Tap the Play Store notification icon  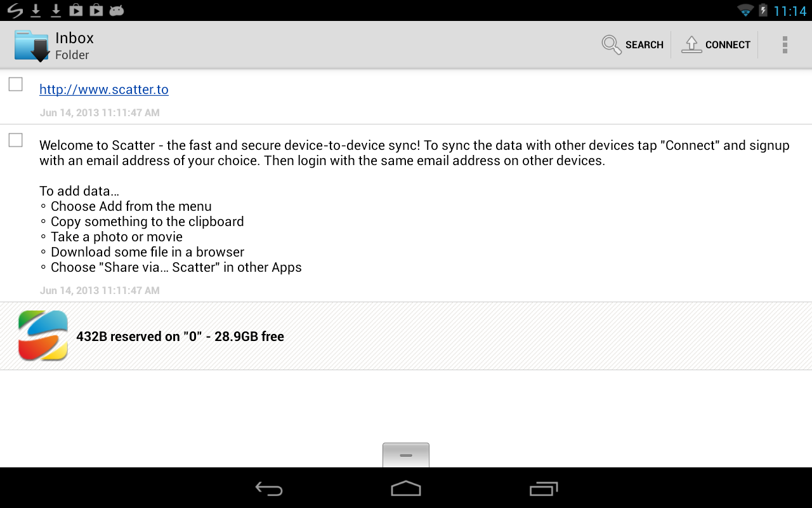[77, 10]
